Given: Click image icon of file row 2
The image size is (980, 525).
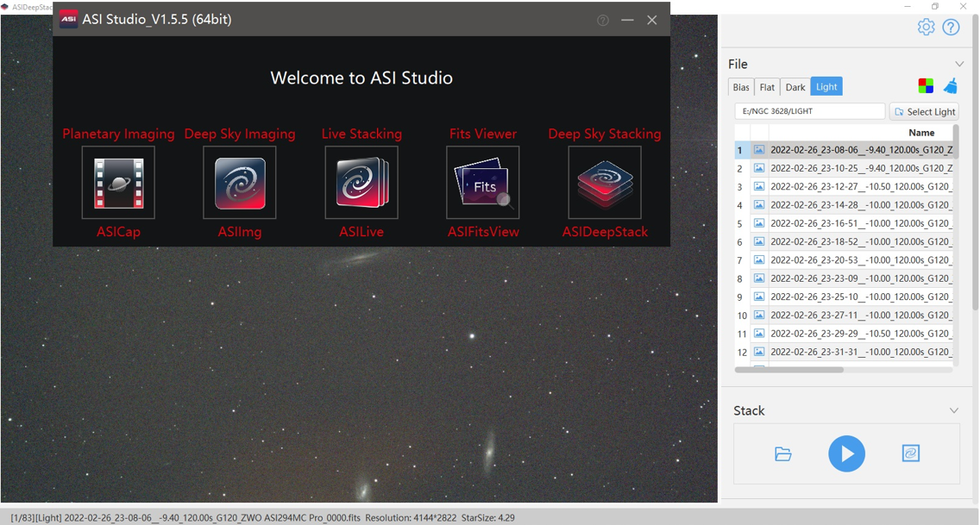Looking at the screenshot, I should coord(759,168).
